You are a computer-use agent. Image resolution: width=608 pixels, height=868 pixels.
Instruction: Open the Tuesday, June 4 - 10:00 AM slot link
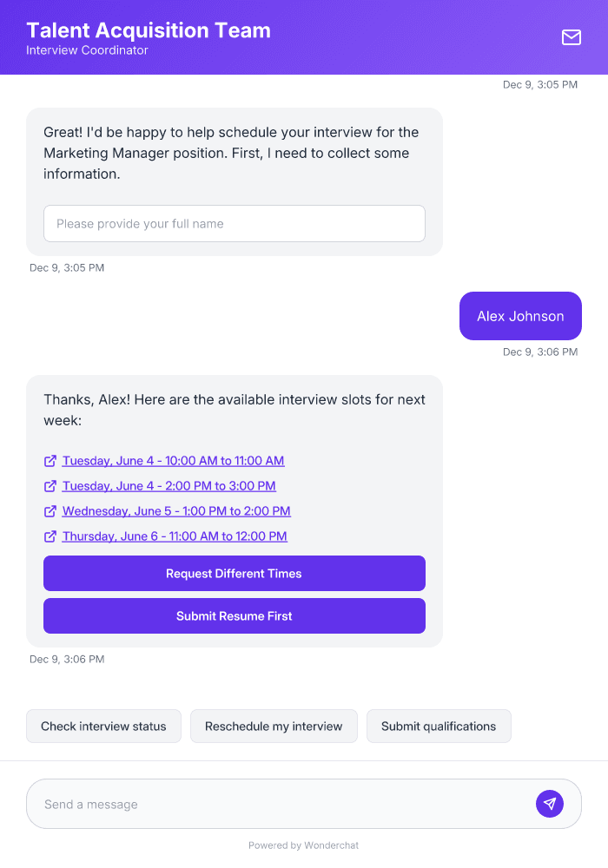click(x=173, y=461)
